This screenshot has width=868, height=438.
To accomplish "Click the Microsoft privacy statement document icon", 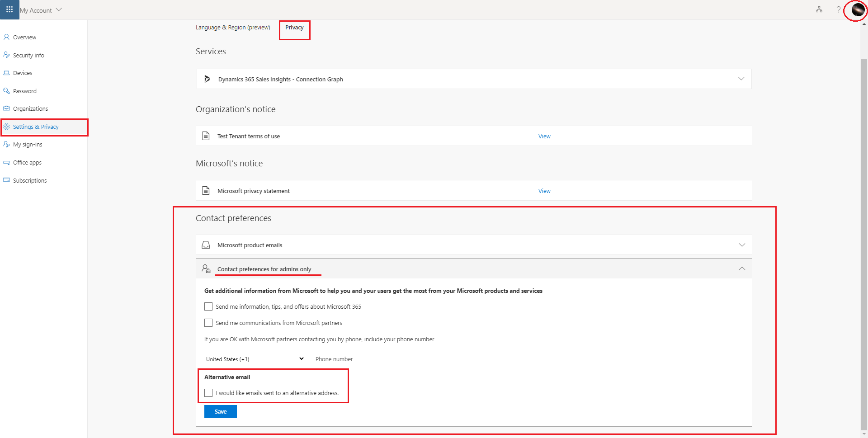I will (x=206, y=191).
